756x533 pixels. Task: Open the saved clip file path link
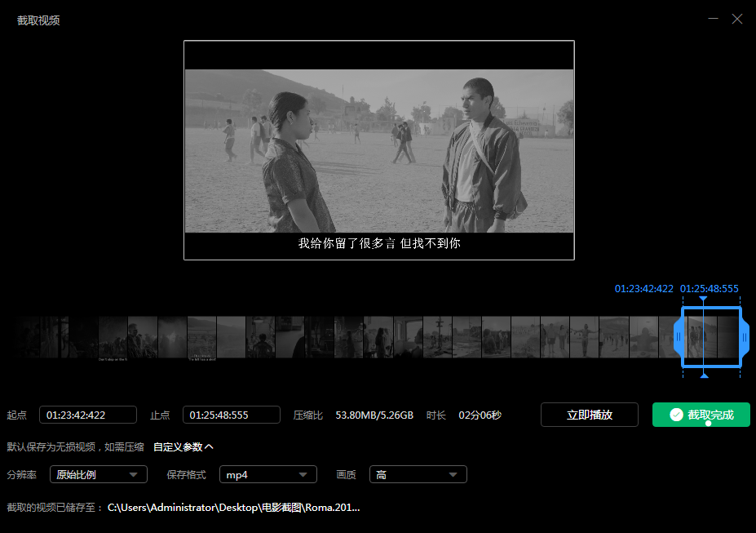233,507
